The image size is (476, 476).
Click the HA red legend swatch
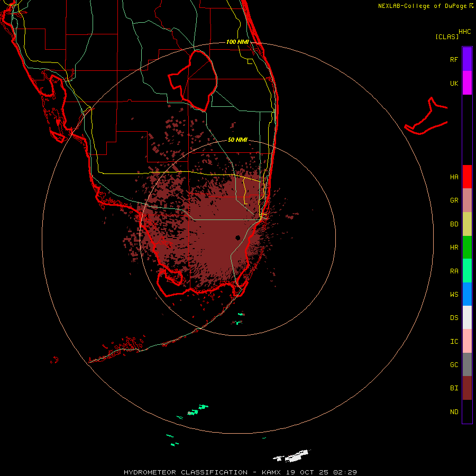pos(467,177)
